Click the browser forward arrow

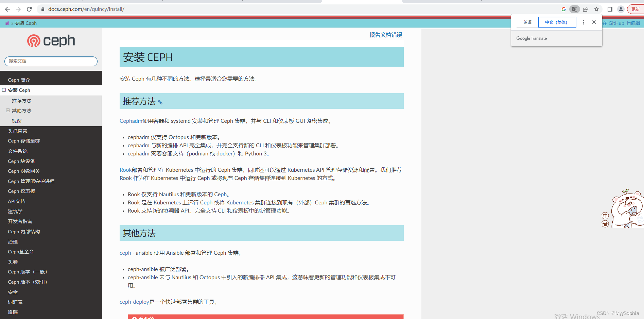click(x=18, y=9)
